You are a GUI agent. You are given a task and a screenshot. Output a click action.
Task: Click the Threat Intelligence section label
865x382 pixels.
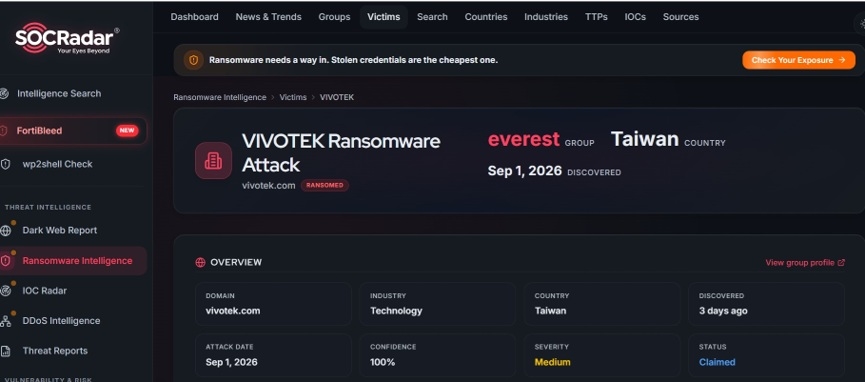click(x=48, y=208)
